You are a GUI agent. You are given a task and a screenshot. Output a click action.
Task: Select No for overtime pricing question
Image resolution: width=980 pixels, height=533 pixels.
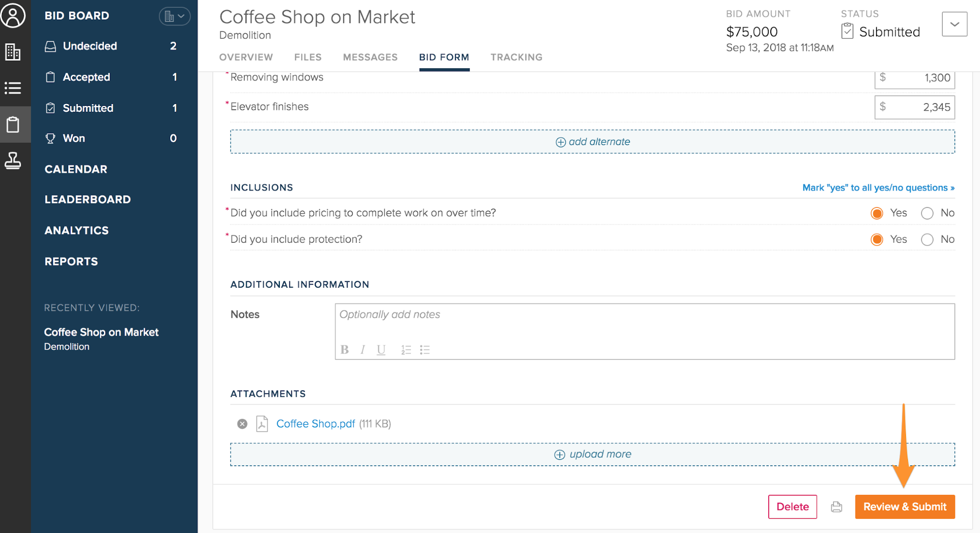pos(927,213)
